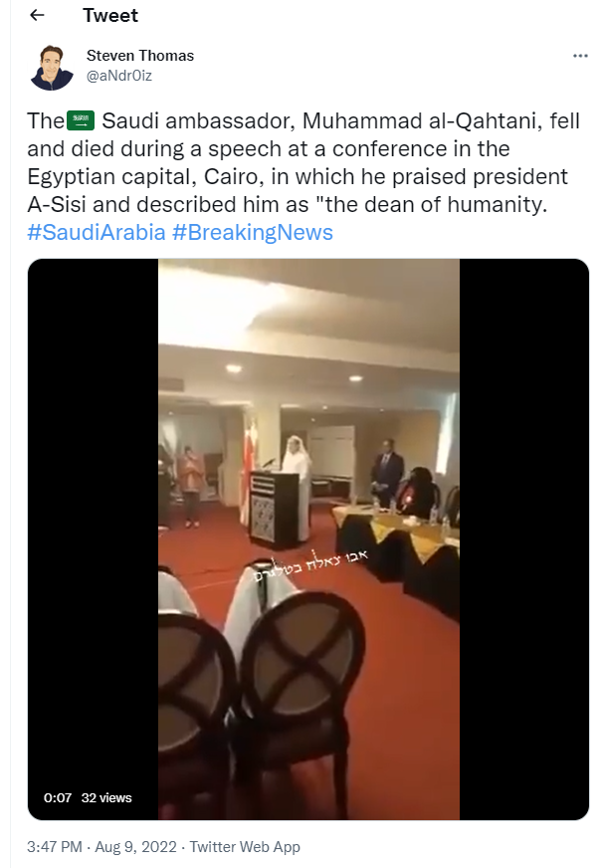
Task: Click the 32 views counter
Action: coord(106,797)
